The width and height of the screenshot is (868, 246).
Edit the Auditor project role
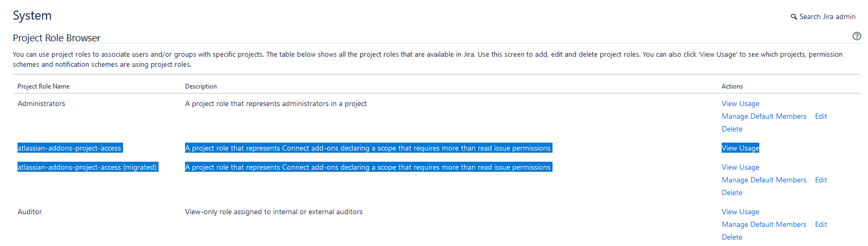click(821, 224)
